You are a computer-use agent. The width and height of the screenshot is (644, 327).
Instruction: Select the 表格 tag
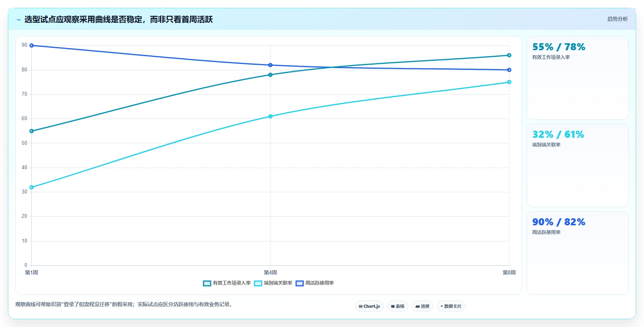(398, 306)
